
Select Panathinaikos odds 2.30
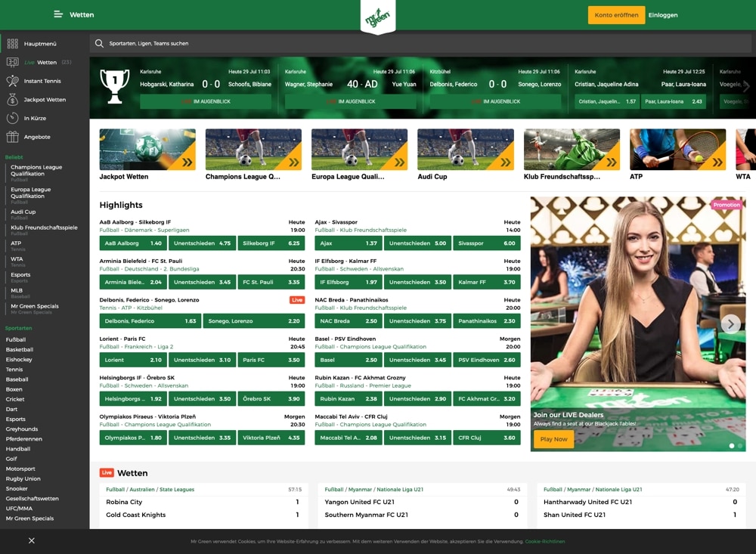[486, 321]
